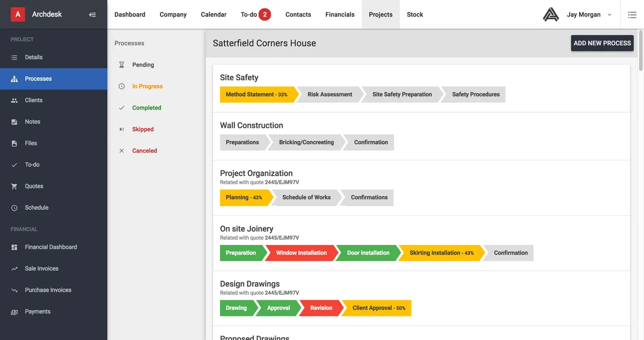Open the Details sidebar icon
Screen dimensions: 644x340
click(14, 57)
